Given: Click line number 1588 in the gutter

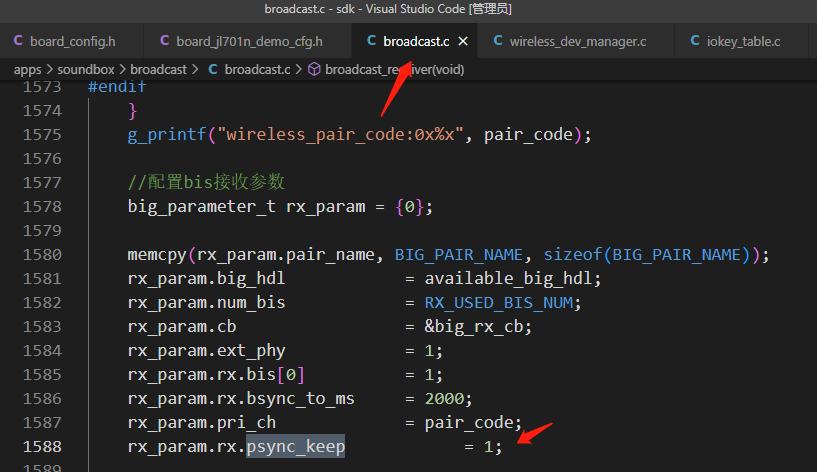Looking at the screenshot, I should point(42,446).
